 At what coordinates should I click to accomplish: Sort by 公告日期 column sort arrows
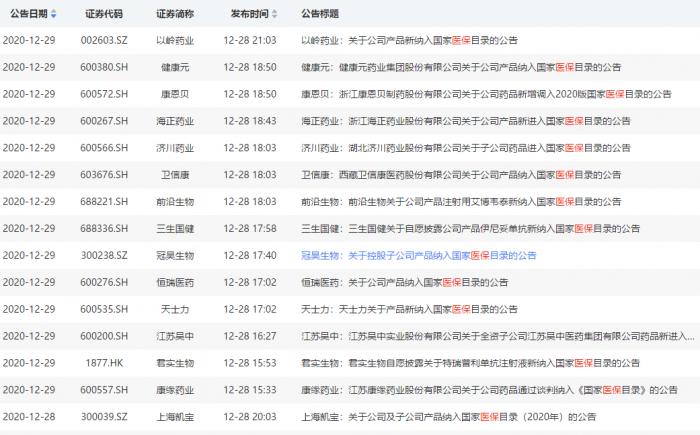54,14
